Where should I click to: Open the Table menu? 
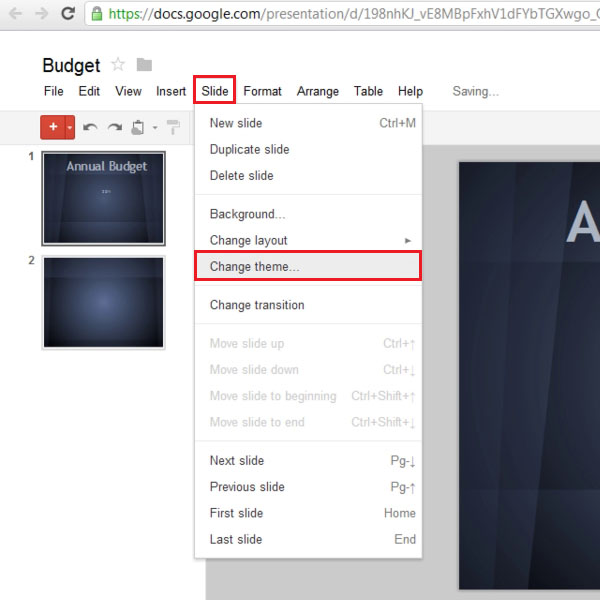[368, 91]
